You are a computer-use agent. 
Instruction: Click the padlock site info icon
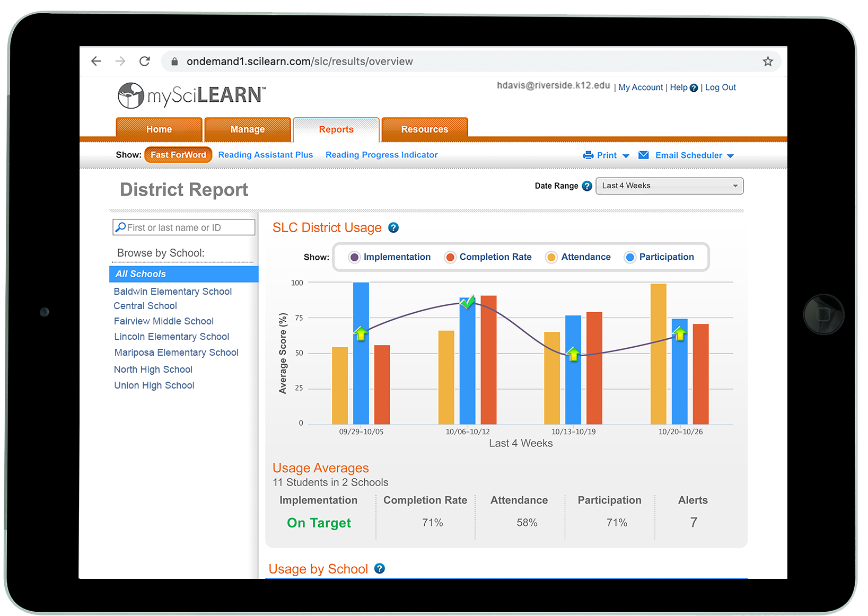(x=174, y=61)
